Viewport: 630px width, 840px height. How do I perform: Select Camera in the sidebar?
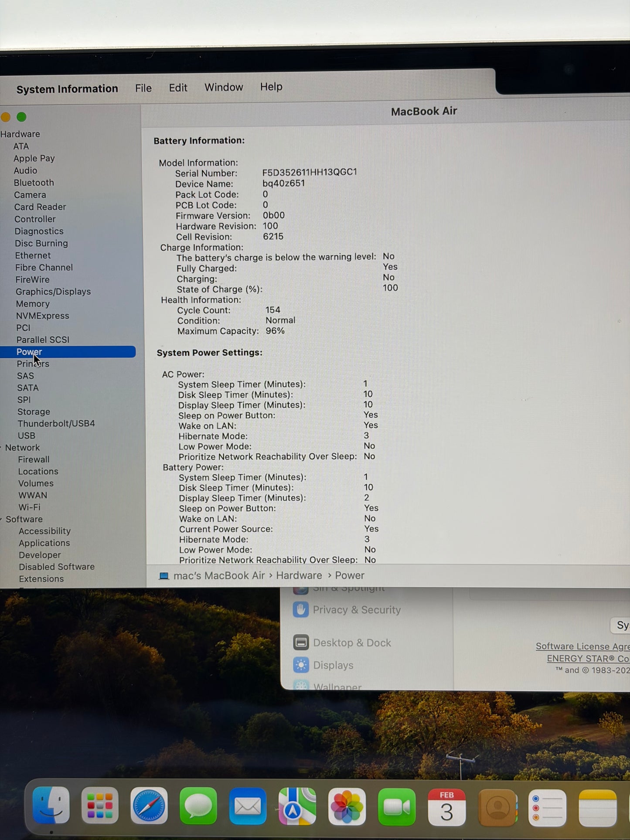click(x=30, y=195)
